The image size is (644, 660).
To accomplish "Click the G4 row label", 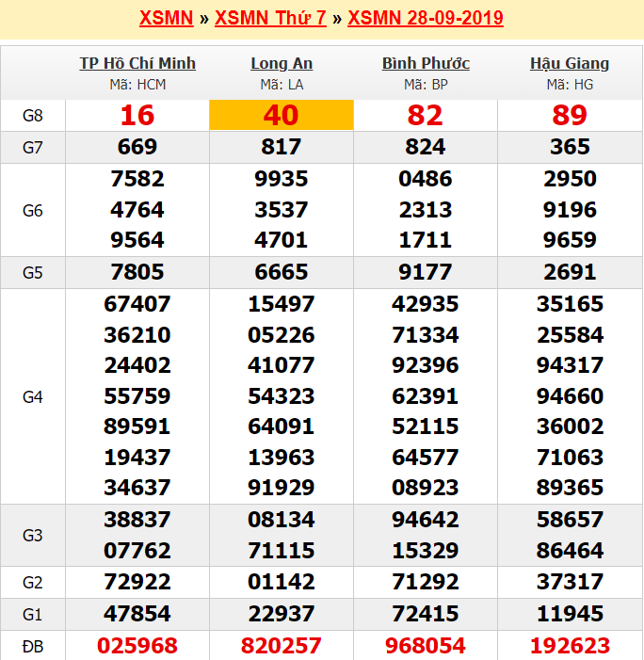I will (32, 397).
